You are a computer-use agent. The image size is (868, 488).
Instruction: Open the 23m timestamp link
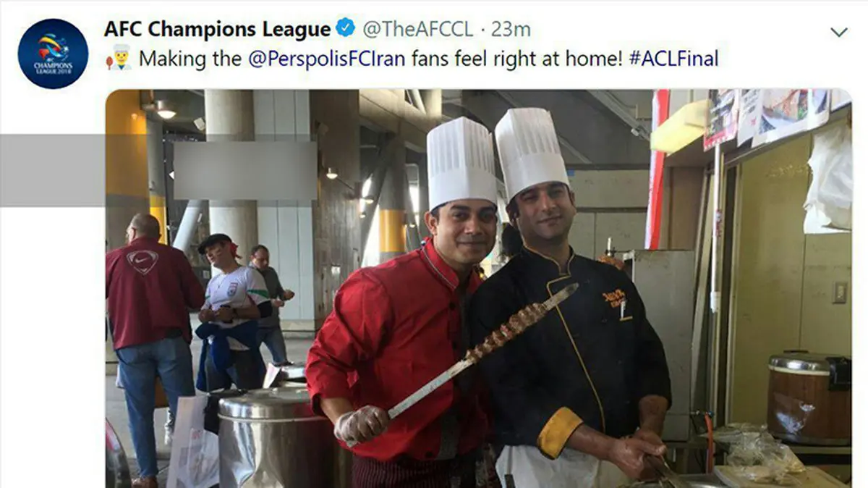pos(511,30)
